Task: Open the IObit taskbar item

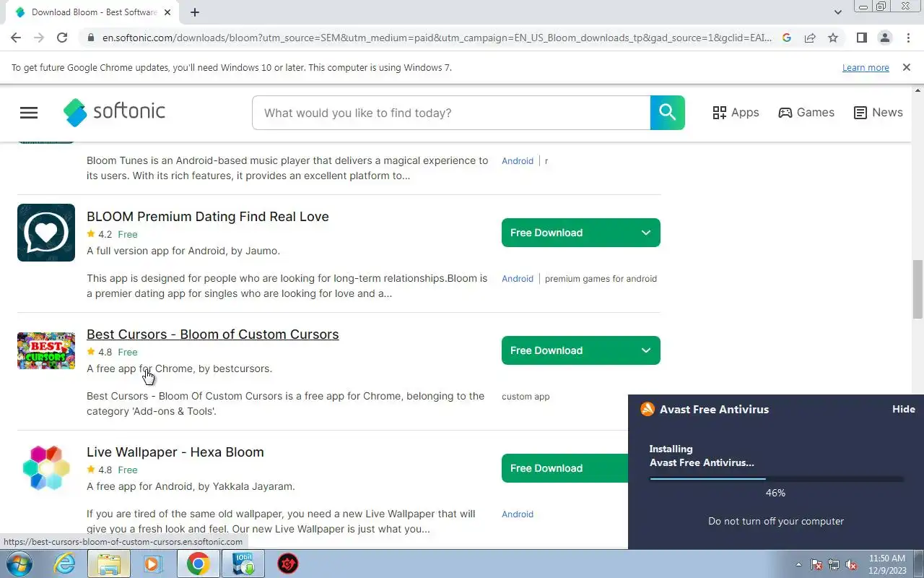Action: [243, 564]
